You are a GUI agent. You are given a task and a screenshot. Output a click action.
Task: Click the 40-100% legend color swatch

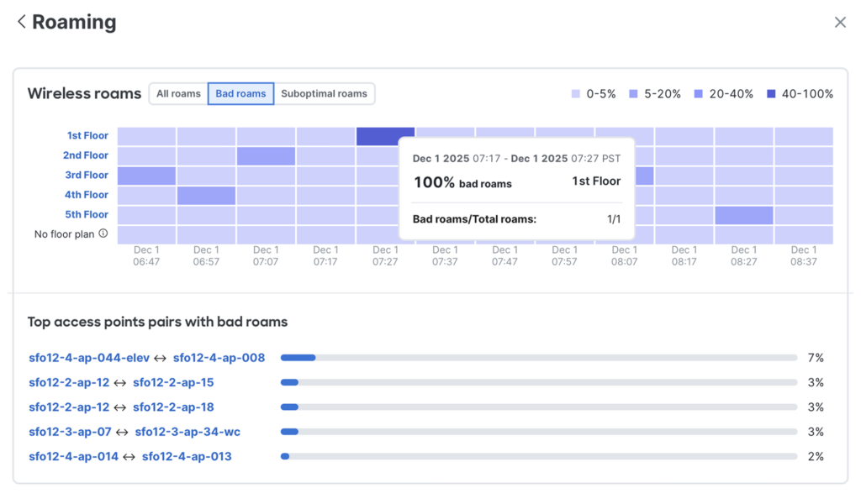(771, 94)
